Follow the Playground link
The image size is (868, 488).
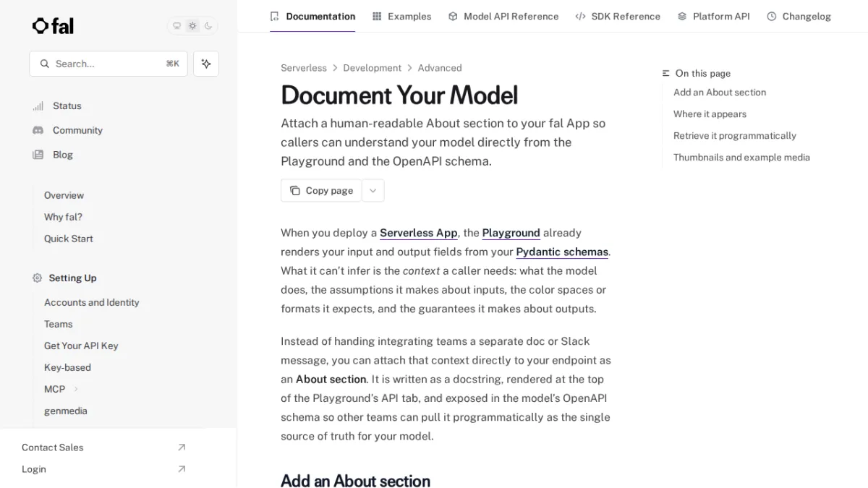pos(511,233)
